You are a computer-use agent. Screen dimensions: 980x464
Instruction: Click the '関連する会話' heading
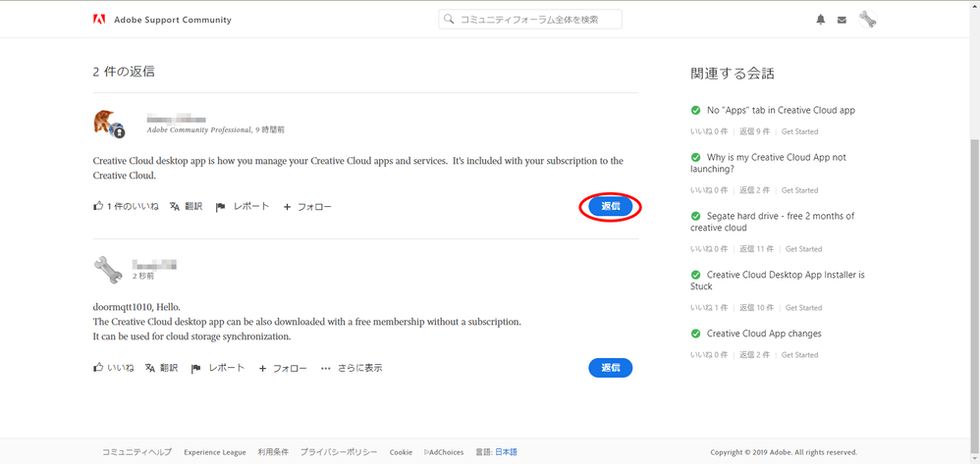click(x=733, y=74)
